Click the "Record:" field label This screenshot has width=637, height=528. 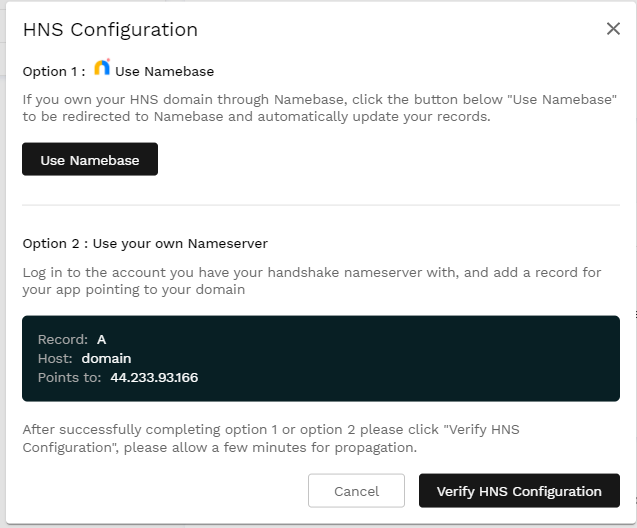click(x=63, y=340)
